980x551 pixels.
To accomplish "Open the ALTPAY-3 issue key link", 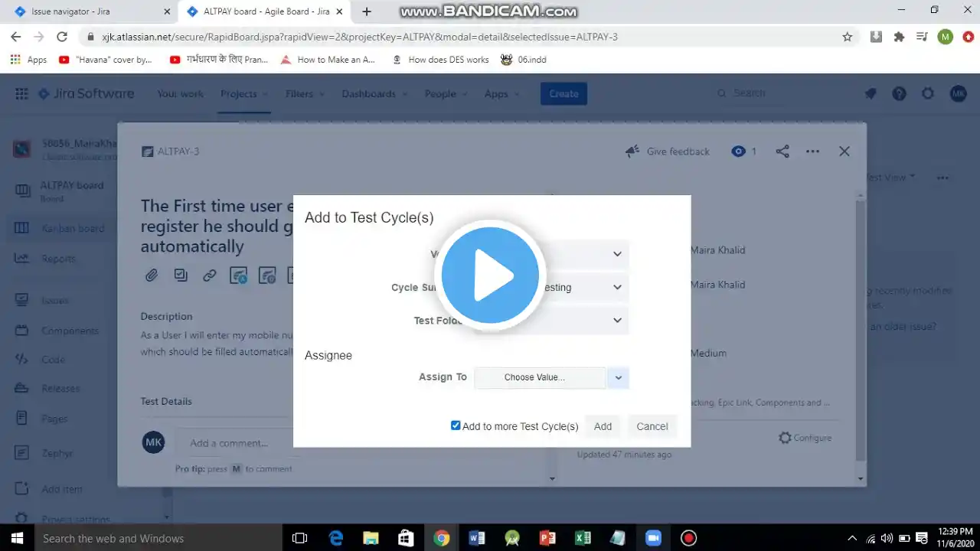I will (x=178, y=152).
